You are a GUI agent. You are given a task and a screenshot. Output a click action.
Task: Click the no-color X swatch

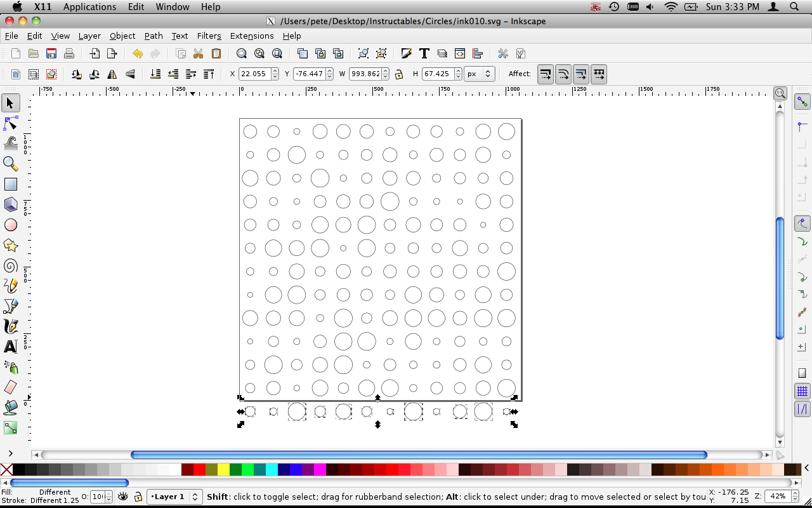coord(6,470)
